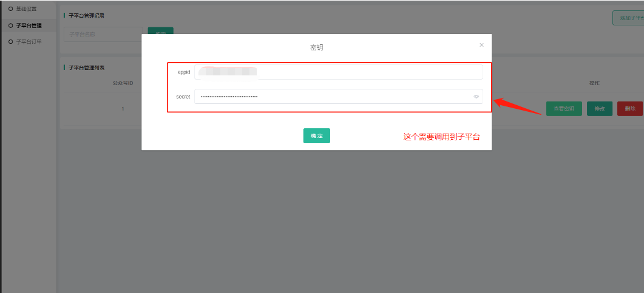Click the appid input field
This screenshot has height=293, width=644.
(339, 72)
